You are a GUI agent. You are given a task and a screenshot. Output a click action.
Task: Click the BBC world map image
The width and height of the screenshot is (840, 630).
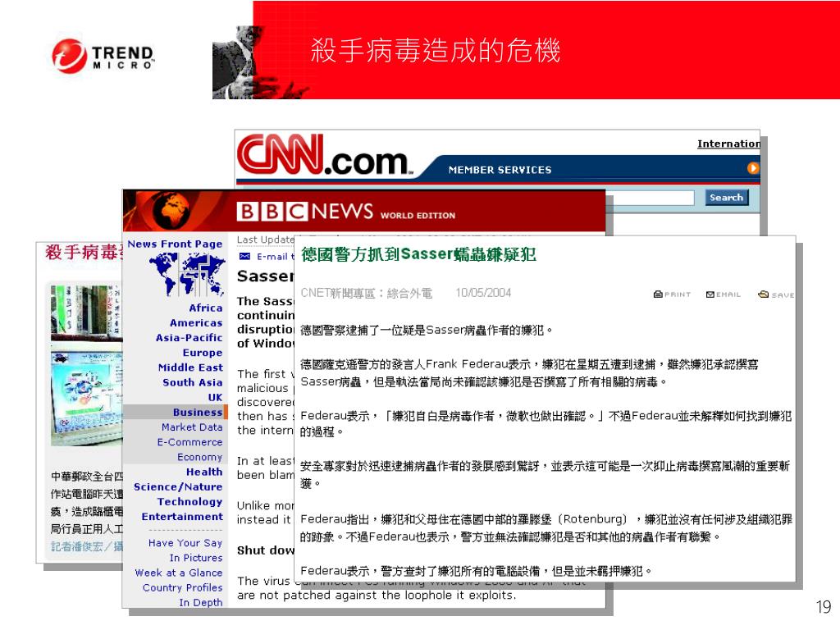(187, 274)
